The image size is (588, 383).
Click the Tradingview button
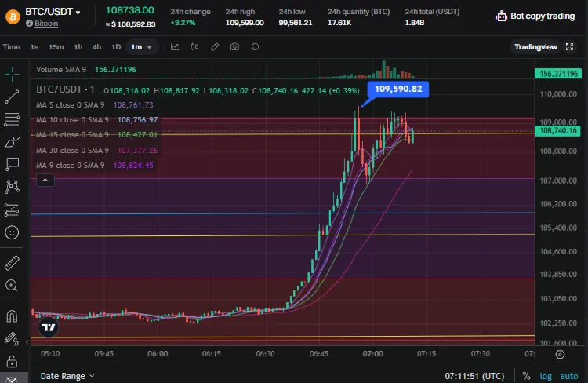tap(536, 46)
